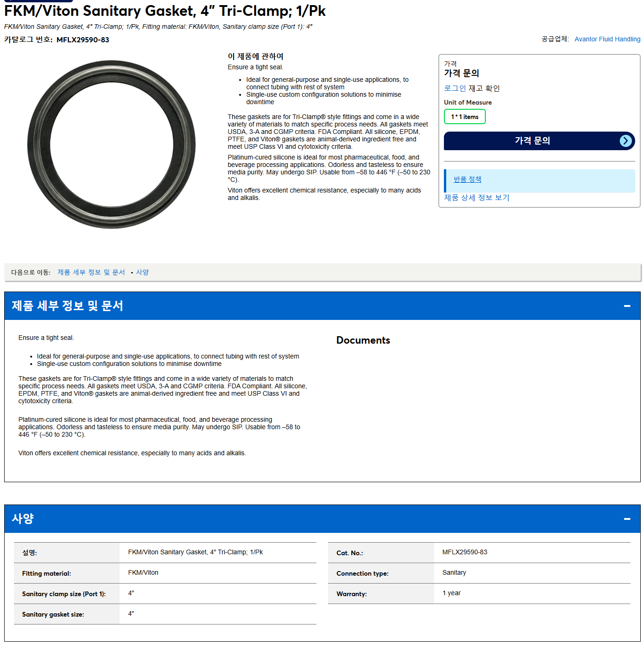Image resolution: width=644 pixels, height=651 pixels.
Task: Click the arrow icon on the 가격 문의 button
Action: pyautogui.click(x=626, y=141)
